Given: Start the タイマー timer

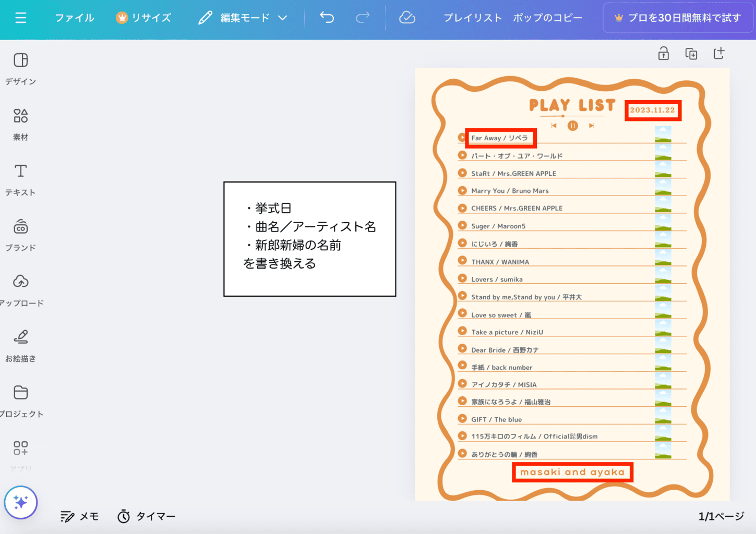Looking at the screenshot, I should [x=147, y=516].
